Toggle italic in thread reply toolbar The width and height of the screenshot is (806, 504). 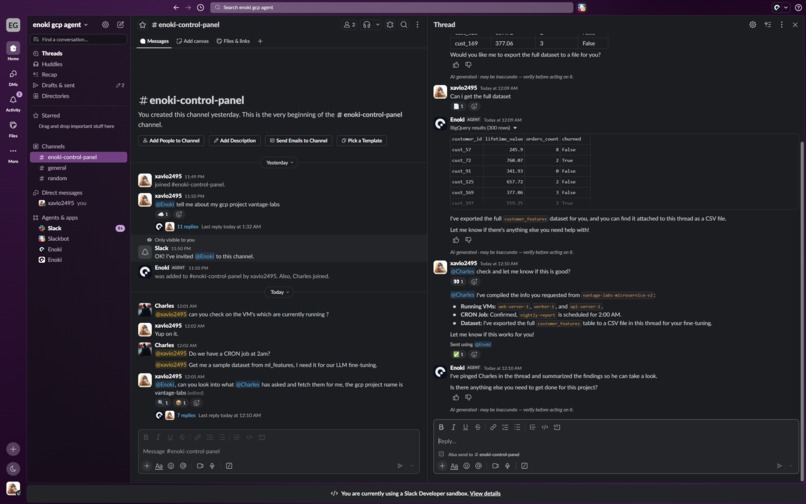tap(453, 427)
